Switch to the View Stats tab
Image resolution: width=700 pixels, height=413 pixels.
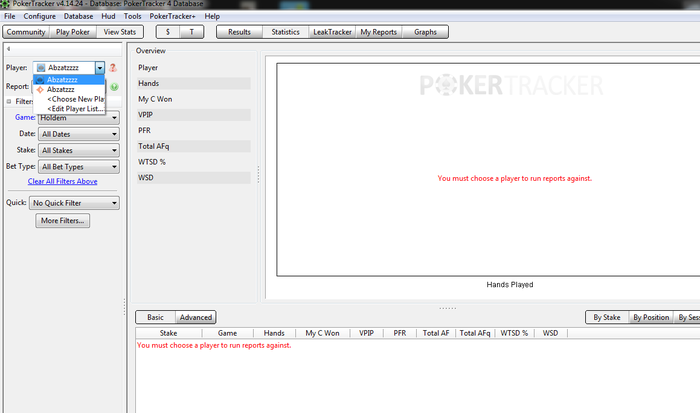tap(120, 32)
